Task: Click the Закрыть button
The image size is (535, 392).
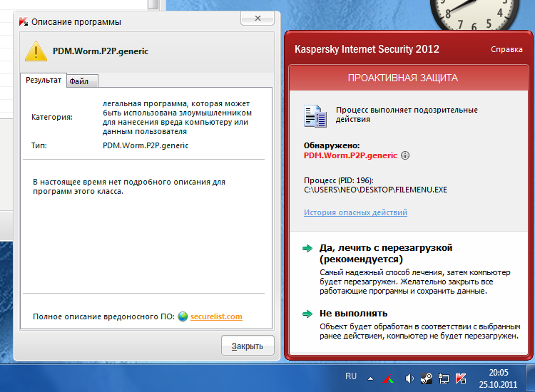Action: point(248,346)
